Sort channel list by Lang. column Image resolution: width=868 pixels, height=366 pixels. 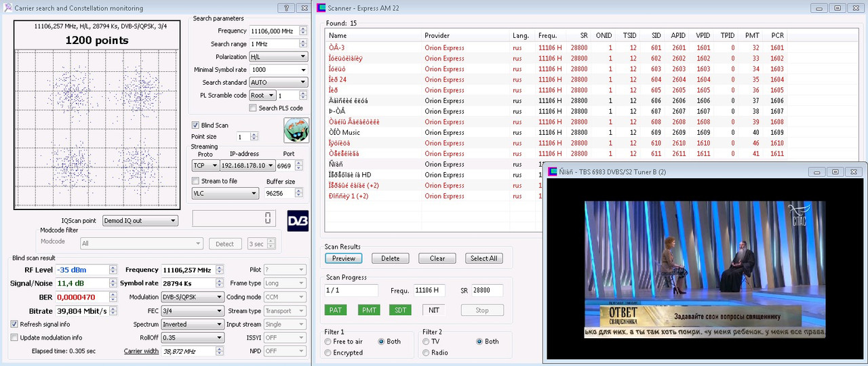click(521, 36)
